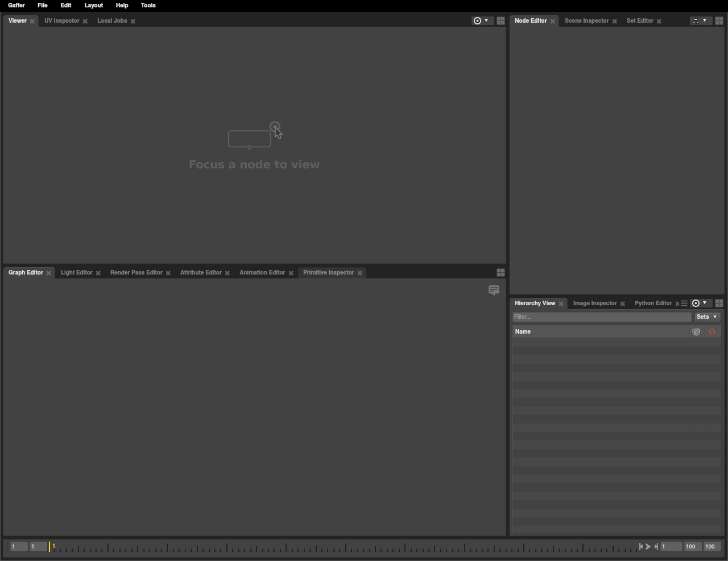Screen dimensions: 728x561
Task: Switch to the Light Editor tab
Action: pyautogui.click(x=76, y=273)
